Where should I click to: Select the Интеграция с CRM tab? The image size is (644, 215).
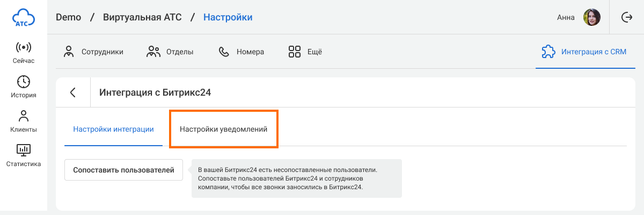coord(585,52)
